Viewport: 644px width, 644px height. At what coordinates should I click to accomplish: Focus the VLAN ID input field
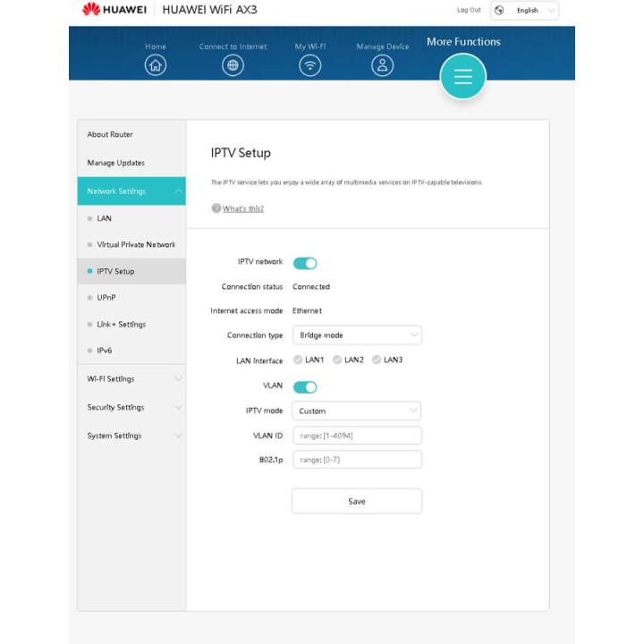(357, 436)
